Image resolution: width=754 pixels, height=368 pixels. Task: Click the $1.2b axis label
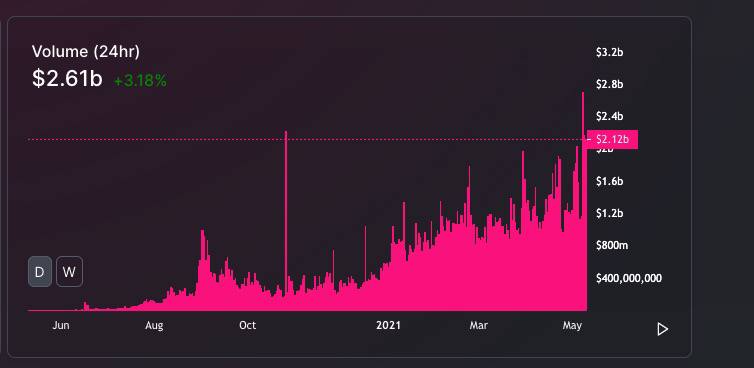(x=609, y=213)
